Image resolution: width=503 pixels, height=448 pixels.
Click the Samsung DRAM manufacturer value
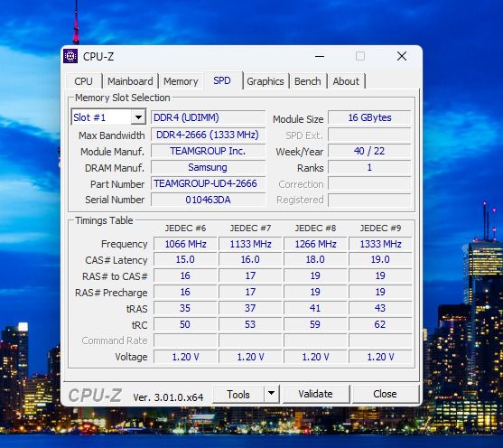tap(209, 167)
